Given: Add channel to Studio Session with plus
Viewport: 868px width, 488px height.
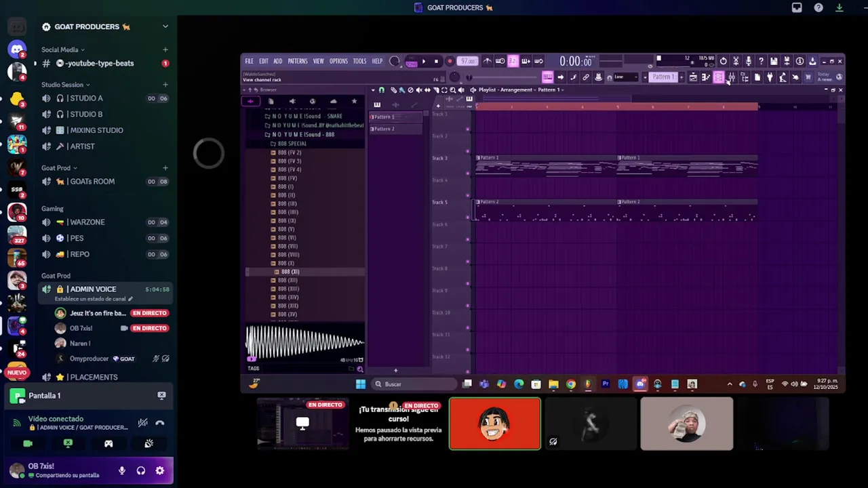Looking at the screenshot, I should pos(165,85).
